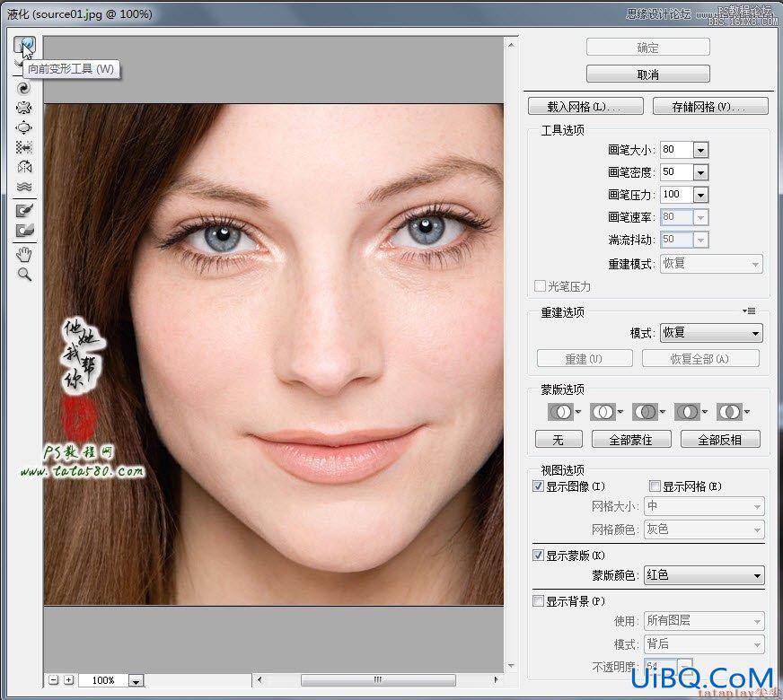
Task: Open the 蒙版颜色 dropdown showing 红色
Action: [x=704, y=575]
